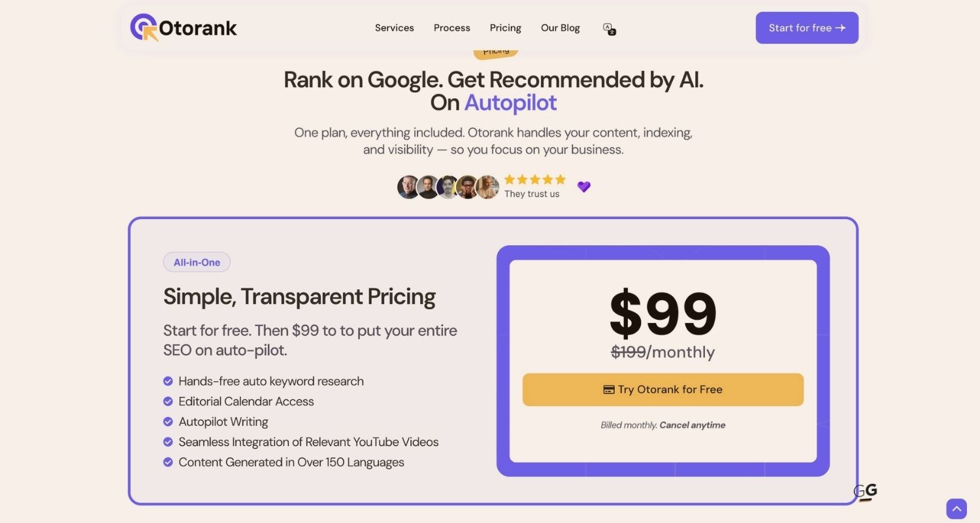This screenshot has height=523, width=980.
Task: Click the first user avatar thumbnail
Action: [408, 187]
